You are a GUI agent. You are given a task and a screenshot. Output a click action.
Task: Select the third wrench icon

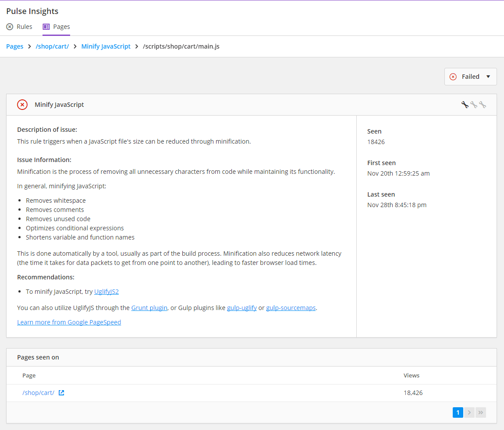[x=483, y=105]
